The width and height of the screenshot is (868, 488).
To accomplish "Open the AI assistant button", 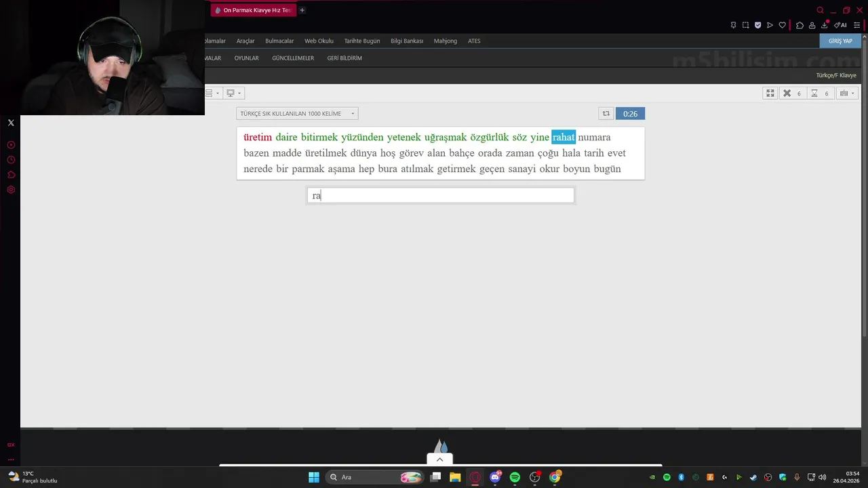I will tap(840, 25).
